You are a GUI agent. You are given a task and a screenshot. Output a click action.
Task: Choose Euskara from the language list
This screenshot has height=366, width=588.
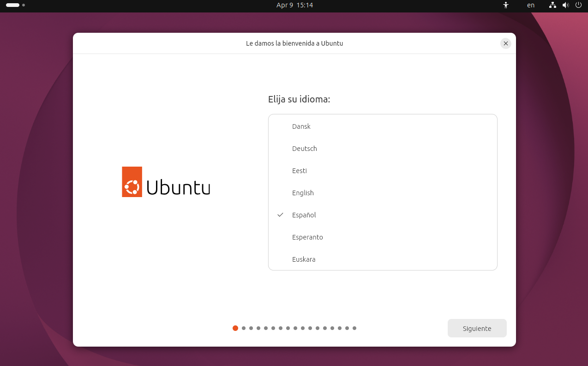click(x=304, y=259)
